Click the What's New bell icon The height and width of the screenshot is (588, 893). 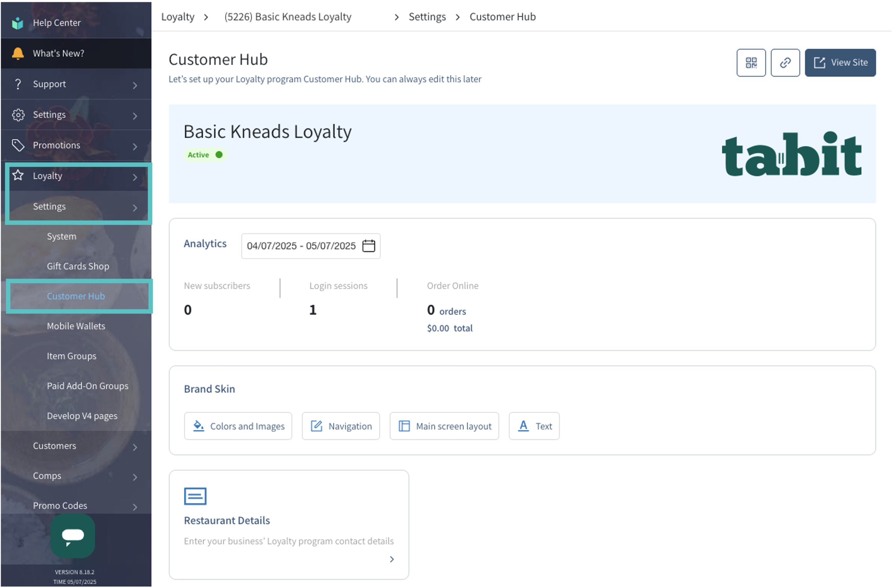tap(17, 53)
